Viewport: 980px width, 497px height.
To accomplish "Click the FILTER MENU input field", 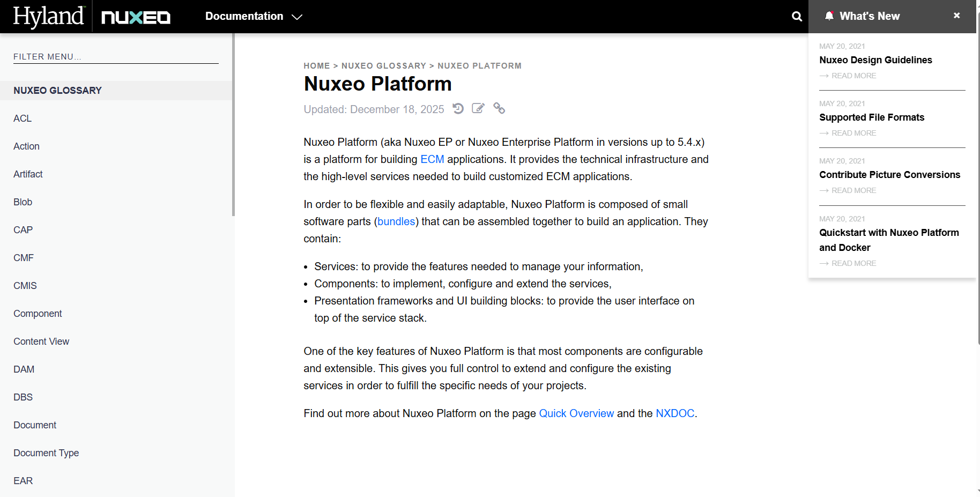I will 115,56.
